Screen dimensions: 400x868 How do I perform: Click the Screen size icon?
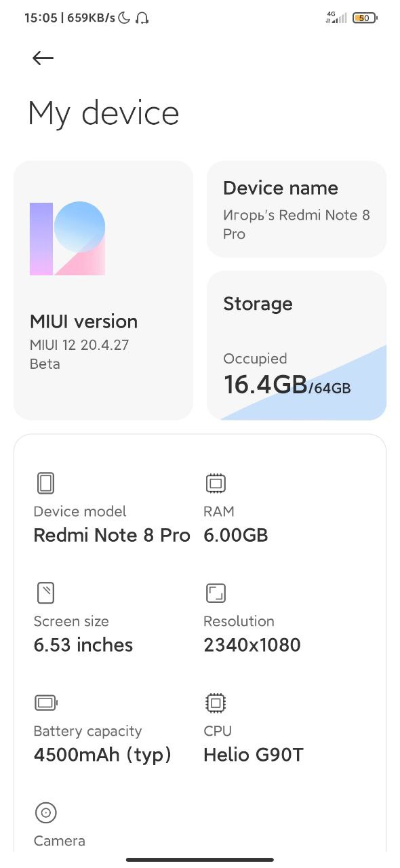[x=45, y=593]
